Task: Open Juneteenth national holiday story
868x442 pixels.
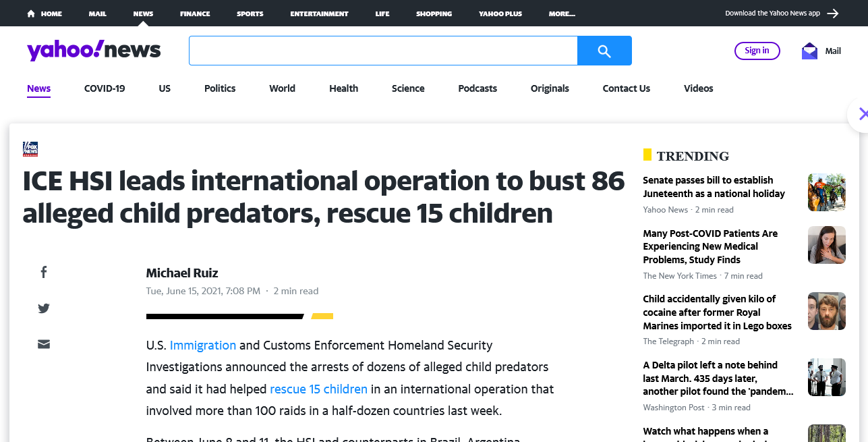Action: (714, 187)
